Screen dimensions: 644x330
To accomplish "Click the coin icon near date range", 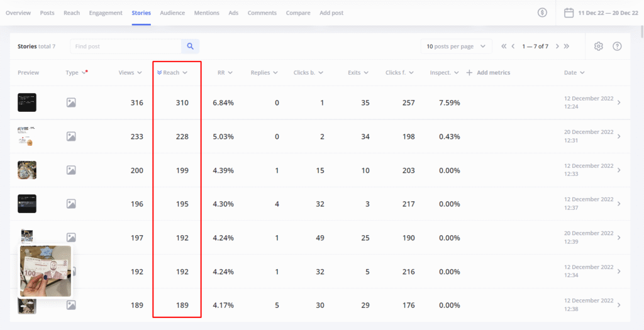I will pos(542,13).
